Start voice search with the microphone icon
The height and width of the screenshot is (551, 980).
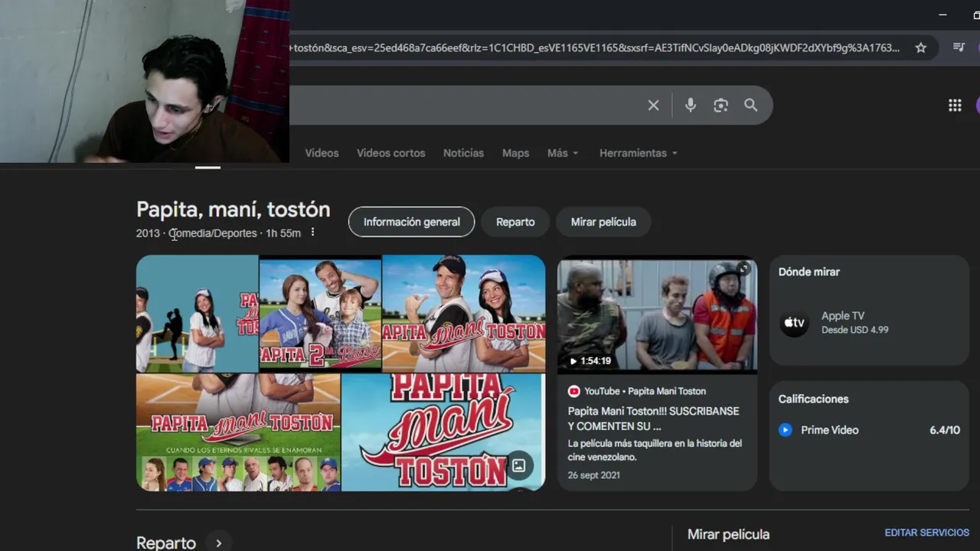691,106
